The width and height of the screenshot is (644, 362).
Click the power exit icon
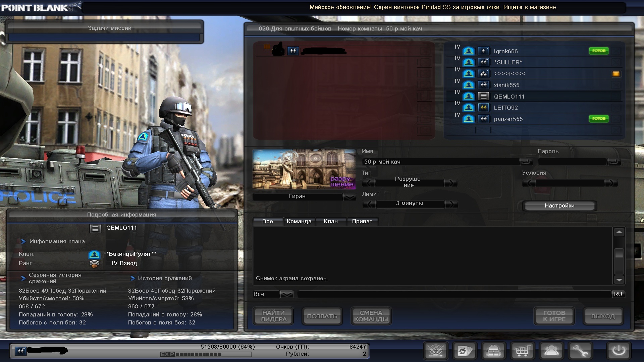click(x=619, y=351)
